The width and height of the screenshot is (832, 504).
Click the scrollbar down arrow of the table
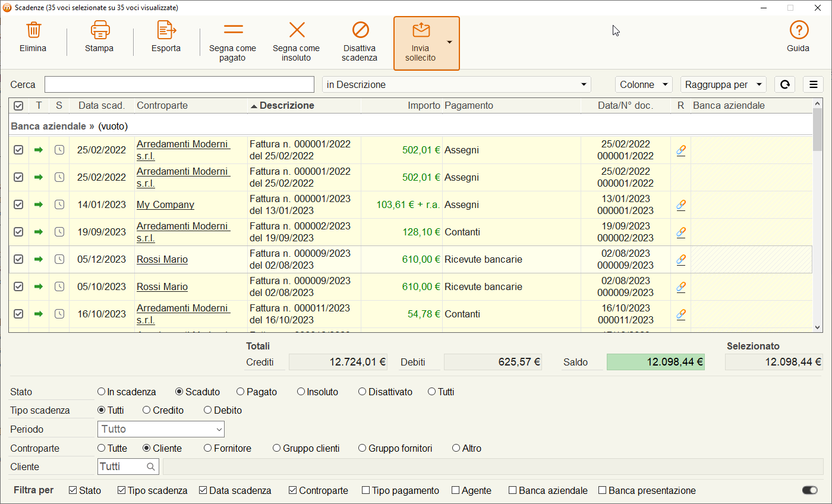pos(818,327)
